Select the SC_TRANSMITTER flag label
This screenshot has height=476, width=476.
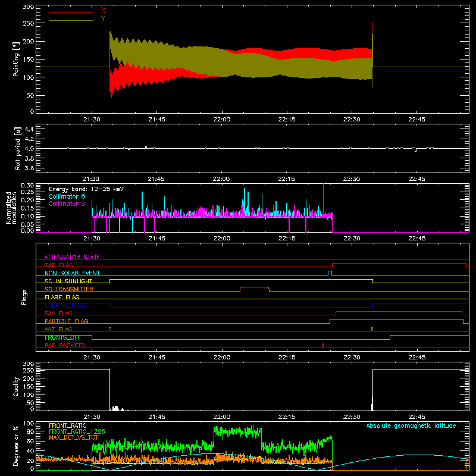point(69,289)
